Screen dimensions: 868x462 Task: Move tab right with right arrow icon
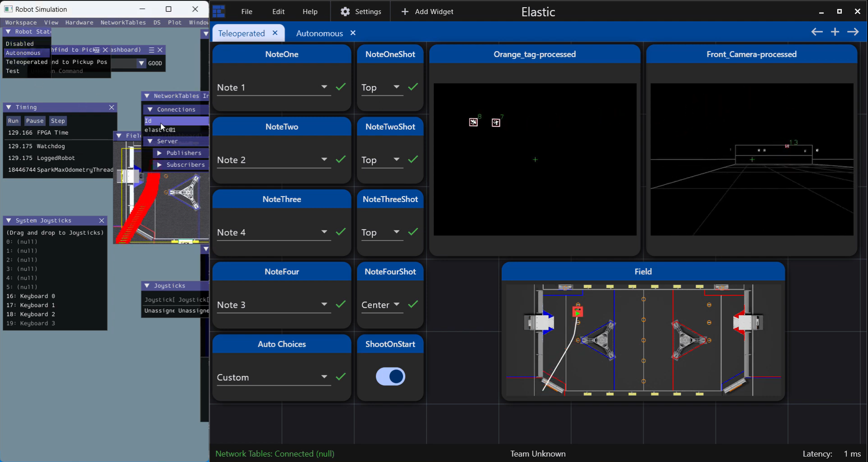[x=853, y=32]
